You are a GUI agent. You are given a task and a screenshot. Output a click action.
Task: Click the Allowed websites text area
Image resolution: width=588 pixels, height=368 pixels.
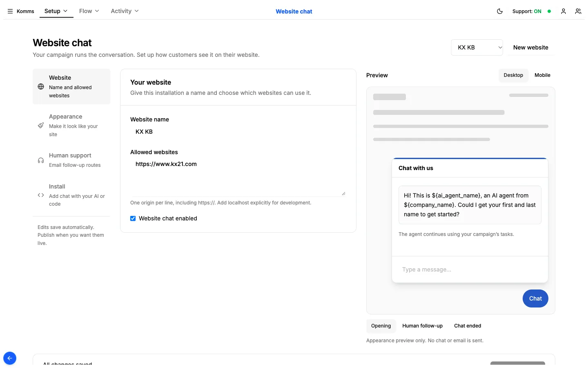[238, 177]
